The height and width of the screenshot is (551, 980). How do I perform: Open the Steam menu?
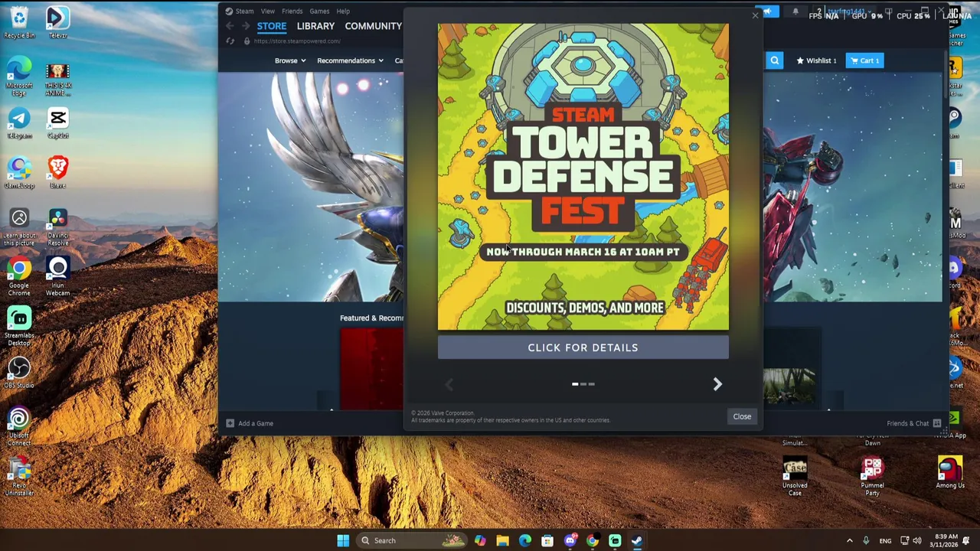(x=244, y=11)
